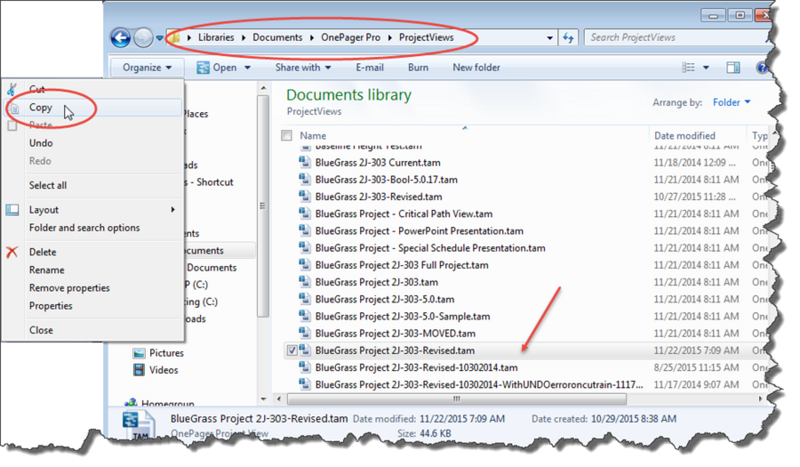Click the Cut scissors icon
The width and height of the screenshot is (800, 467).
(12, 90)
